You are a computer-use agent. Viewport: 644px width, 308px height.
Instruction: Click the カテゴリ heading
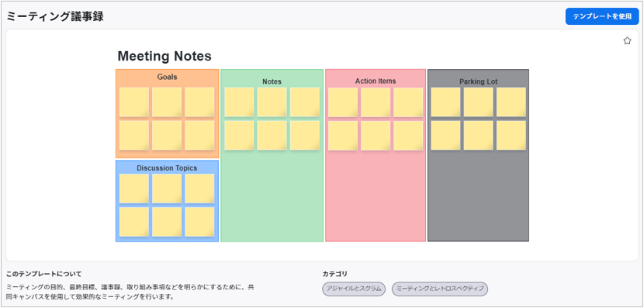click(x=334, y=274)
